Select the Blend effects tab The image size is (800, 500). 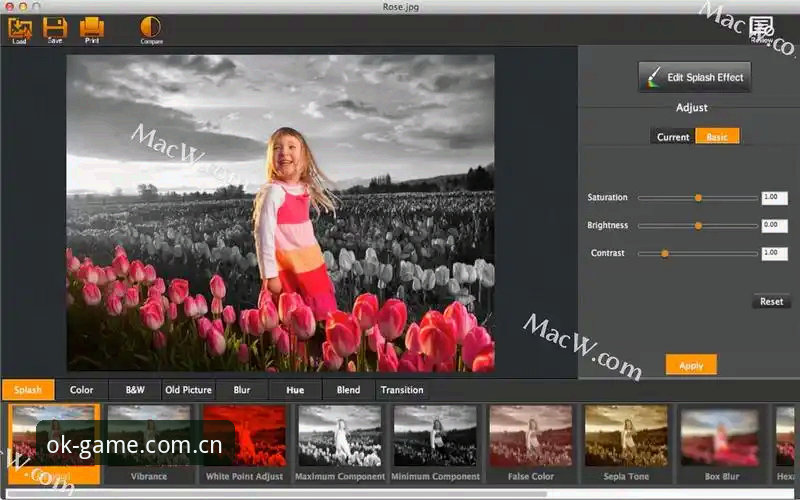348,390
